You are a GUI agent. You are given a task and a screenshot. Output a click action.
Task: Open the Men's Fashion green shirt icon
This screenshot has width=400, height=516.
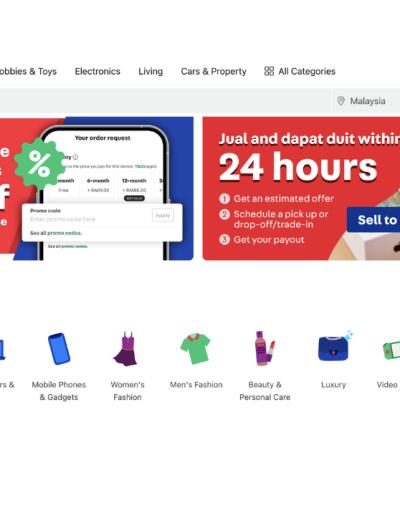195,348
